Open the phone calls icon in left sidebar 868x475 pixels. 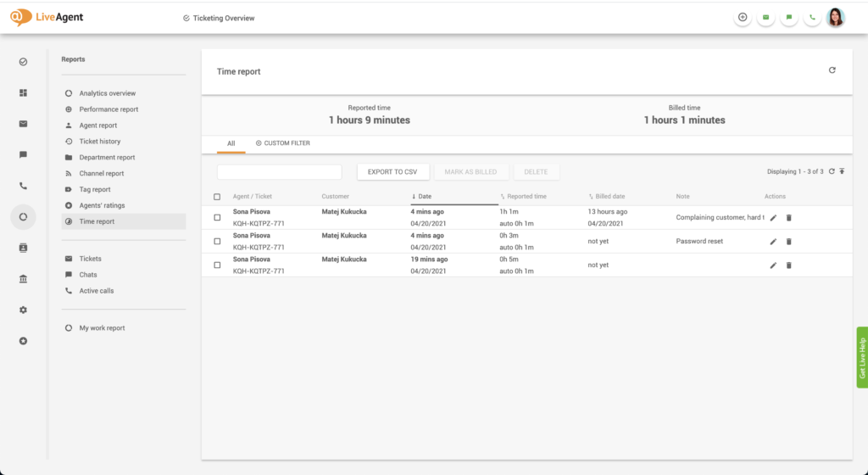tap(23, 186)
